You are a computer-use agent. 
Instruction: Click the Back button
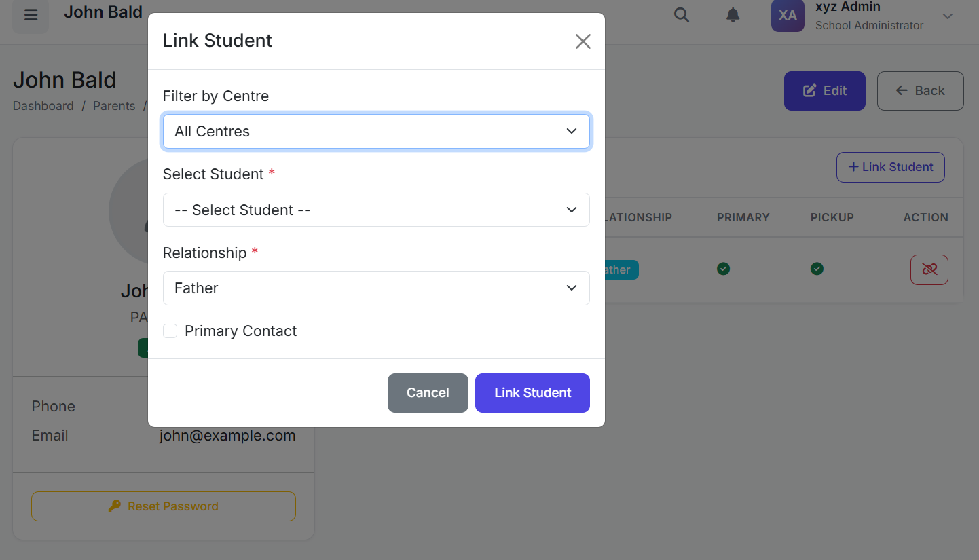pyautogui.click(x=920, y=91)
